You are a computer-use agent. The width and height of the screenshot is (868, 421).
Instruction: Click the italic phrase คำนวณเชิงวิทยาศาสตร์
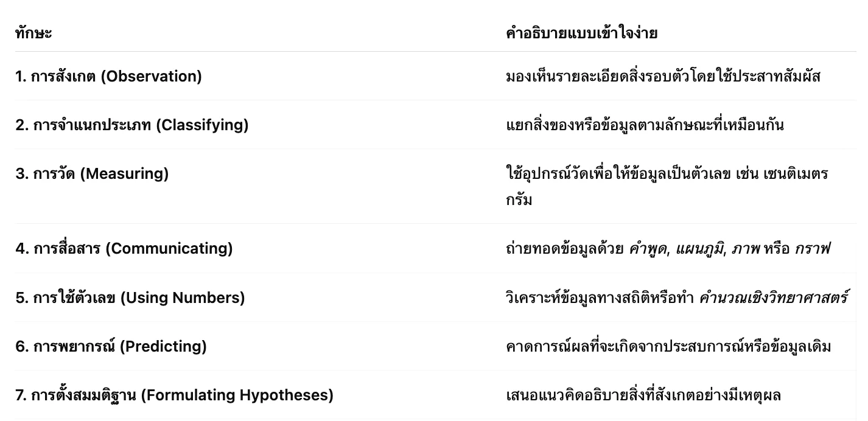(x=773, y=297)
